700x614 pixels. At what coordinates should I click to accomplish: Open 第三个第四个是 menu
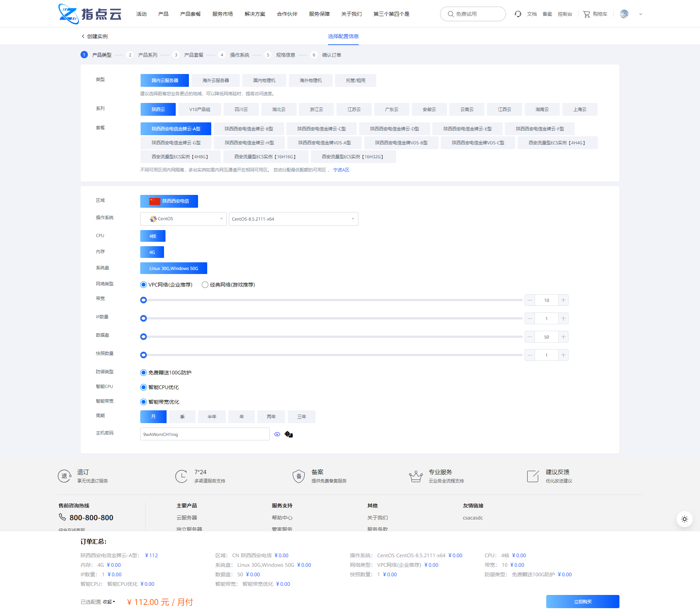point(391,14)
